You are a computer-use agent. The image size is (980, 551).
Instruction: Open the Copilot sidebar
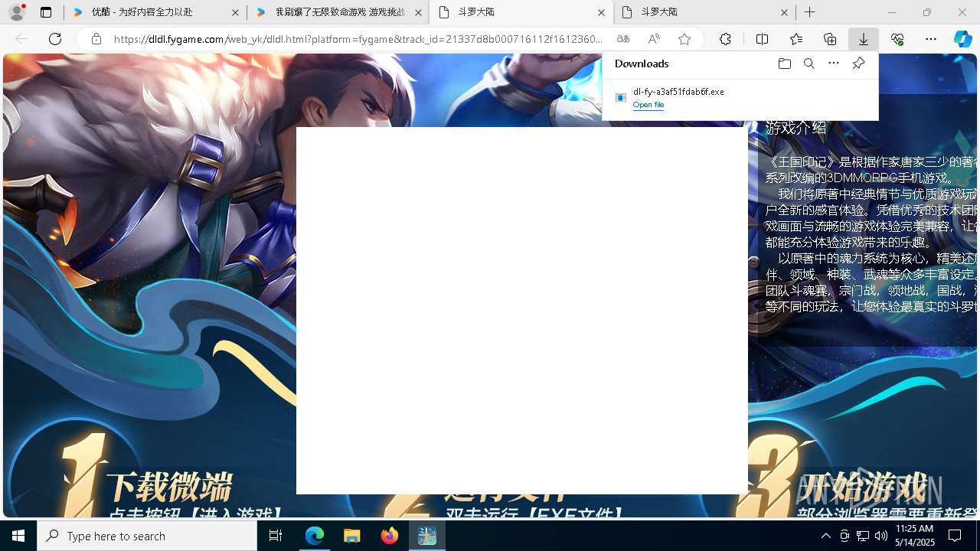[962, 39]
